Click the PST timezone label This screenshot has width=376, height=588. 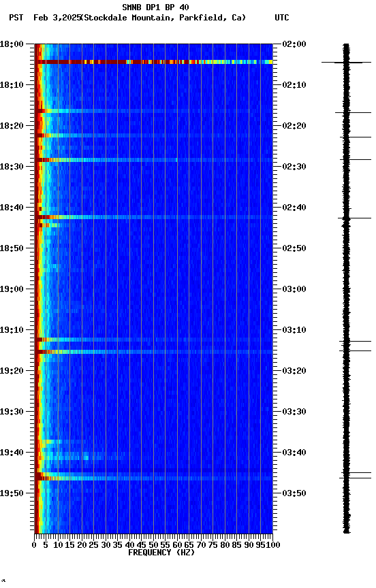click(x=16, y=18)
